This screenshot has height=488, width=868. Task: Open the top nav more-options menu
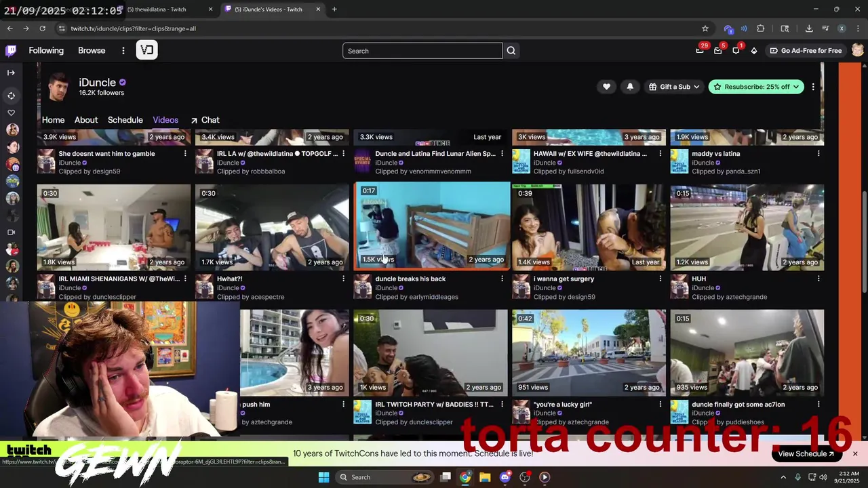pos(123,50)
